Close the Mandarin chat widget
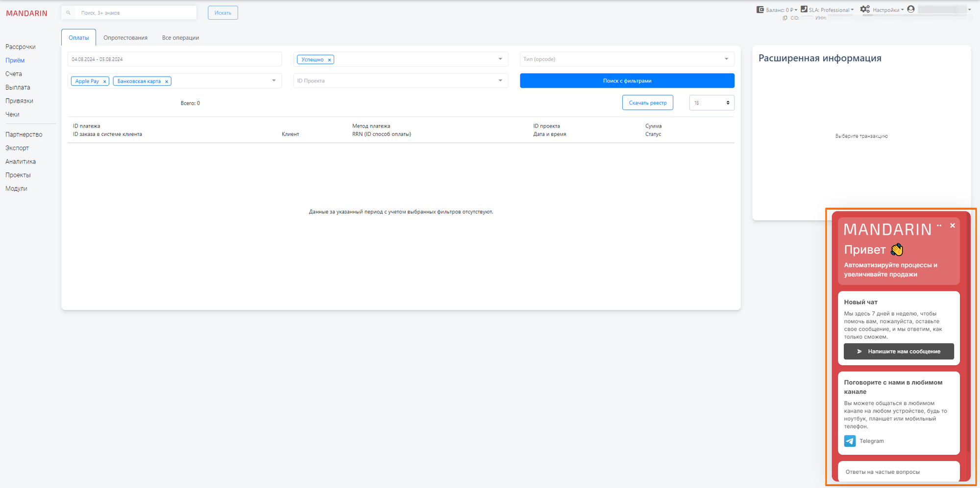980x488 pixels. pos(953,226)
